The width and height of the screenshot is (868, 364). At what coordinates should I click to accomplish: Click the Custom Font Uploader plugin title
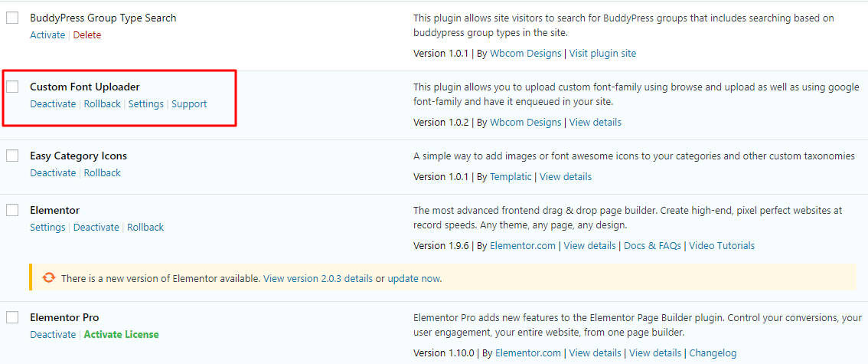(x=85, y=87)
